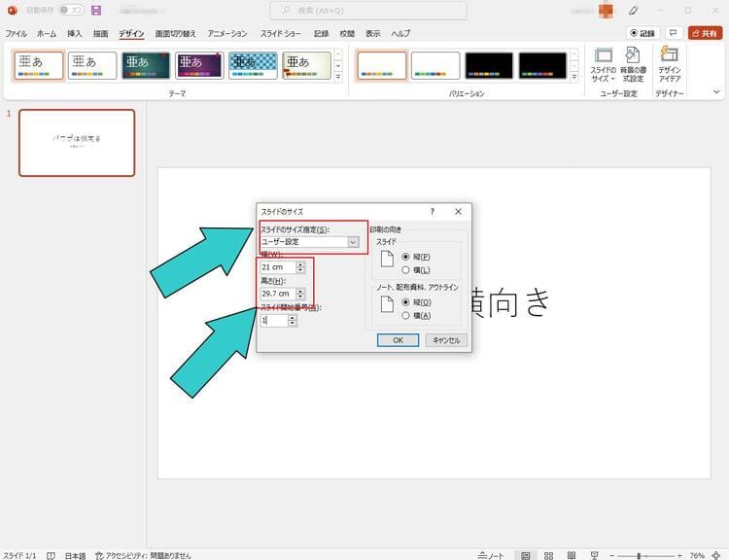Image resolution: width=729 pixels, height=560 pixels.
Task: Click the zoom out minus icon
Action: (611, 555)
